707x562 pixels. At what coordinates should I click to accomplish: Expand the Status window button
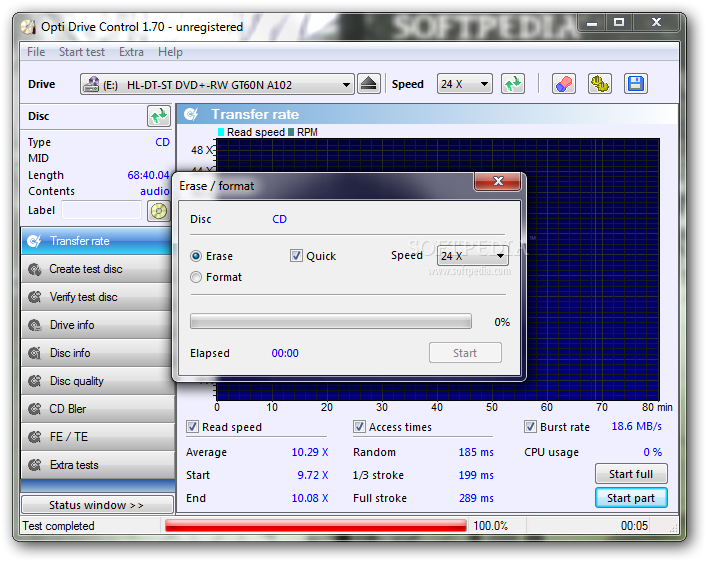(97, 505)
